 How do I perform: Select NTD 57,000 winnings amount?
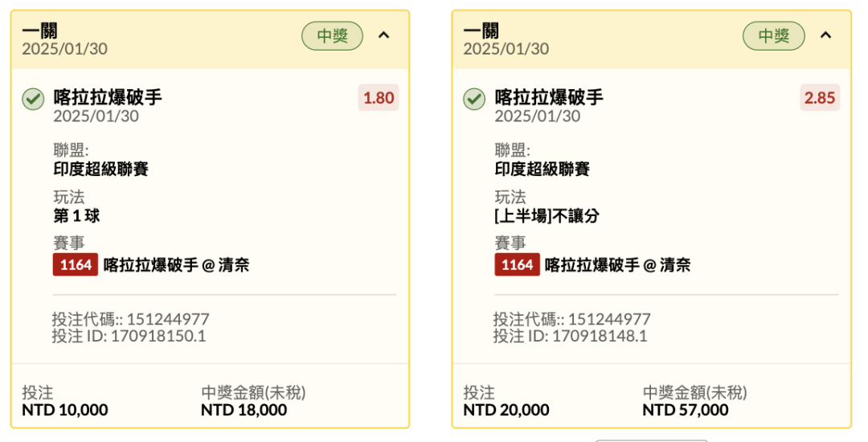coord(686,410)
